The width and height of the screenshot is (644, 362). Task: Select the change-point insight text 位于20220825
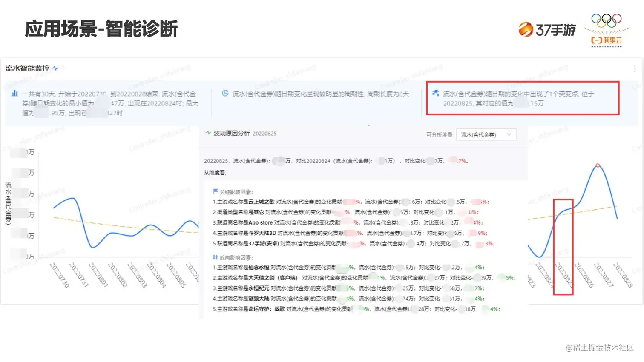518,98
